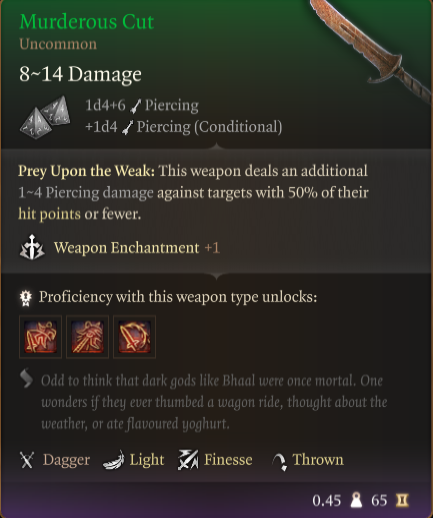Click the 1d4+6 Piercing damage line
The width and height of the screenshot is (433, 518).
[142, 106]
